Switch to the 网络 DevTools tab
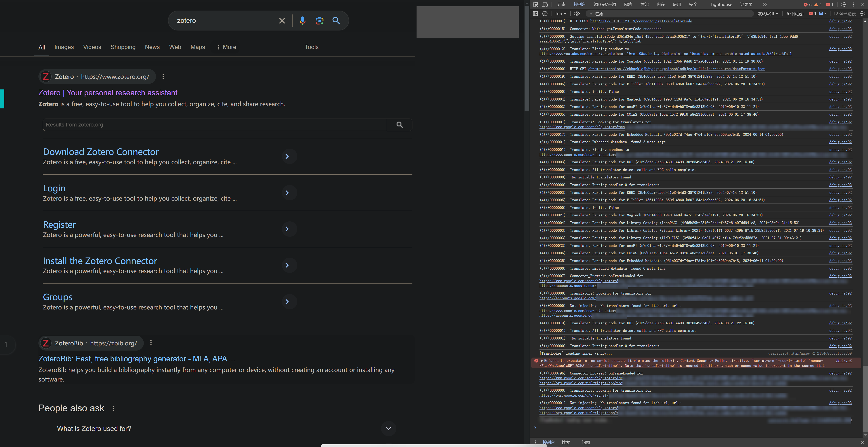The width and height of the screenshot is (868, 447). (x=628, y=4)
